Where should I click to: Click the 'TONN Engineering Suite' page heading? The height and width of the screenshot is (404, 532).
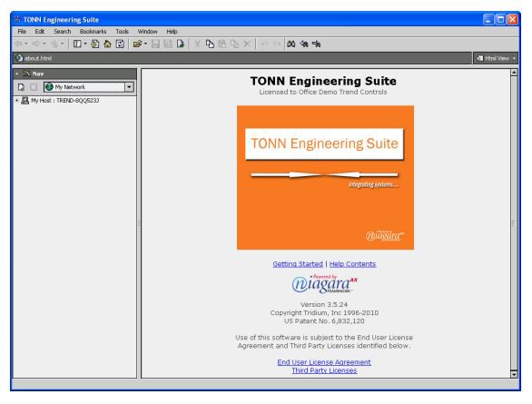coord(323,81)
